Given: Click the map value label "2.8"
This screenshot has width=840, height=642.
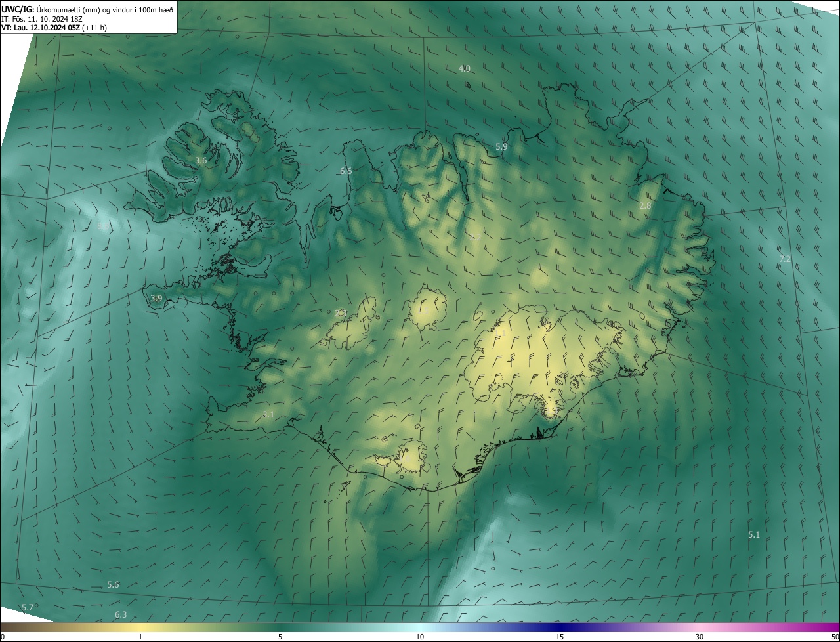Looking at the screenshot, I should pyautogui.click(x=645, y=205).
